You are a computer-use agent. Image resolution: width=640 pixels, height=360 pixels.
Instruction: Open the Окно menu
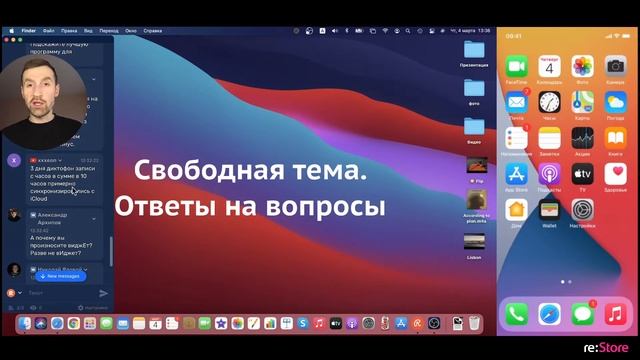(x=131, y=31)
